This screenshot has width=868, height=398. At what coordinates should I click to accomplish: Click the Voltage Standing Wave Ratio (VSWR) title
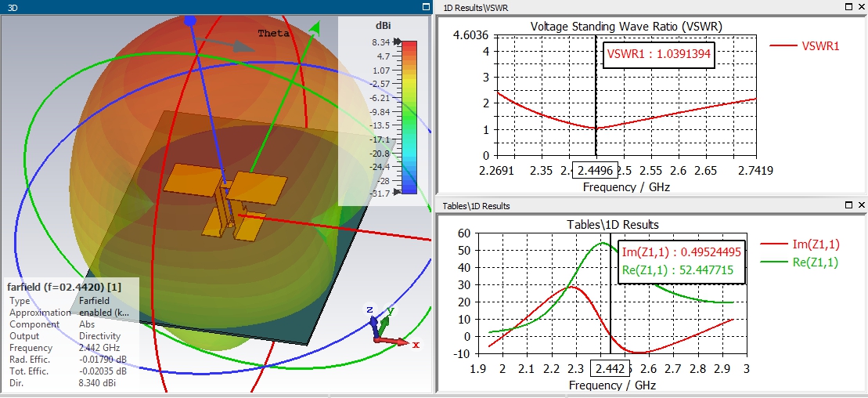click(x=626, y=26)
